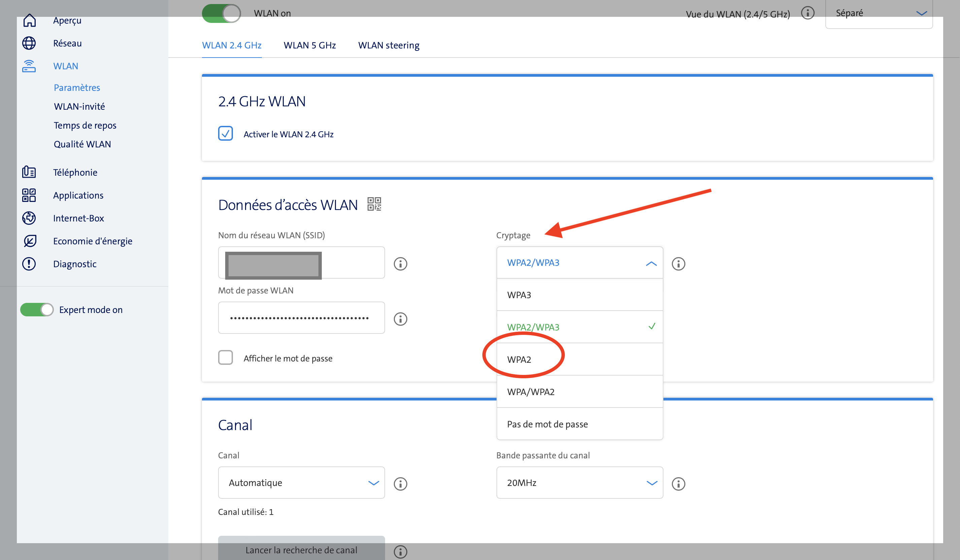Click the QR code icon beside Données d'accès WLAN
960x560 pixels.
374,204
